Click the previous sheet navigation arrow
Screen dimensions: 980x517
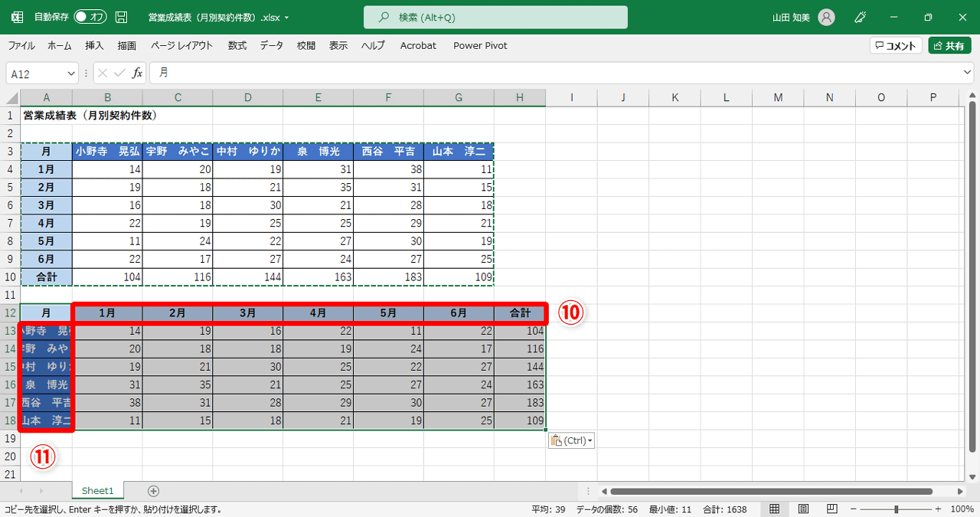(x=21, y=491)
